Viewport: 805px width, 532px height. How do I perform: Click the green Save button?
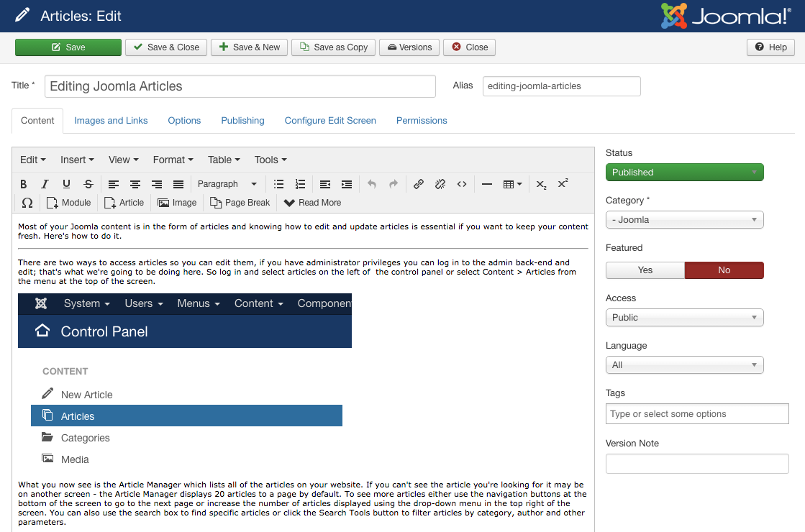68,47
